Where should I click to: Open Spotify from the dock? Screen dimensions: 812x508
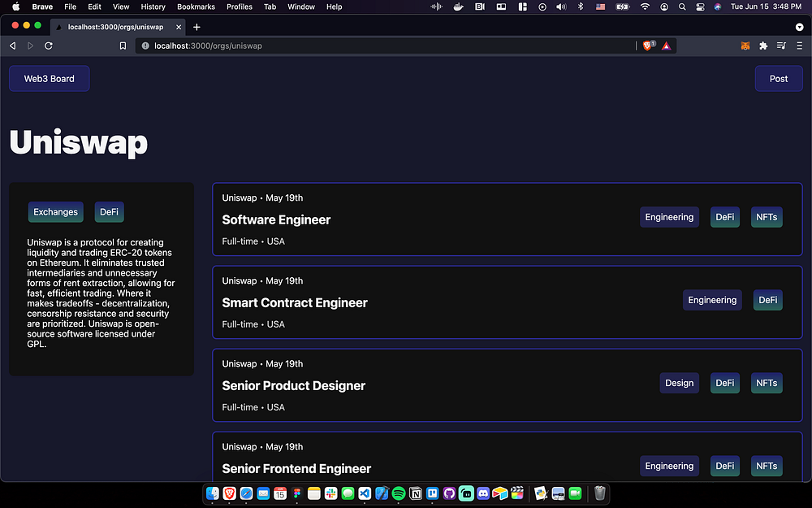[399, 493]
